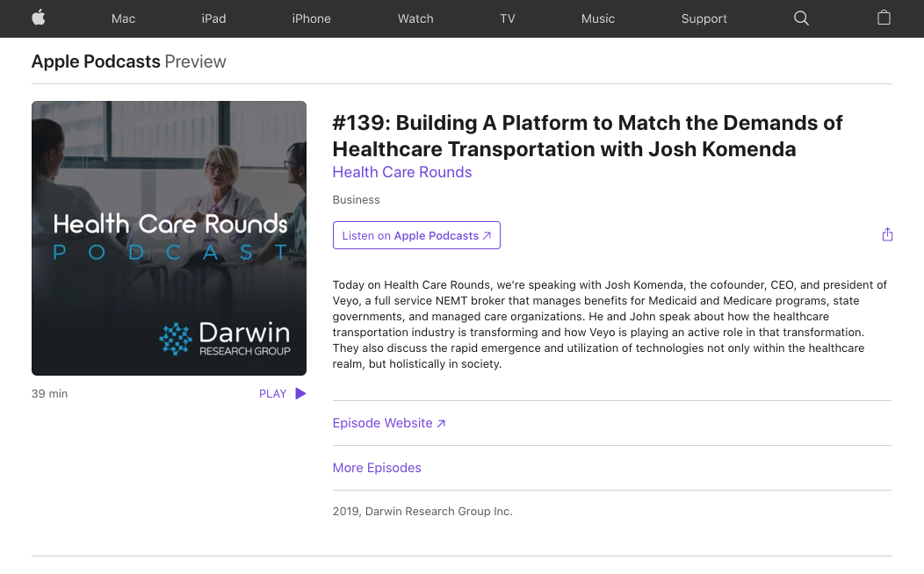Open the More Episodes link
This screenshot has height=574, width=924.
[x=377, y=468]
